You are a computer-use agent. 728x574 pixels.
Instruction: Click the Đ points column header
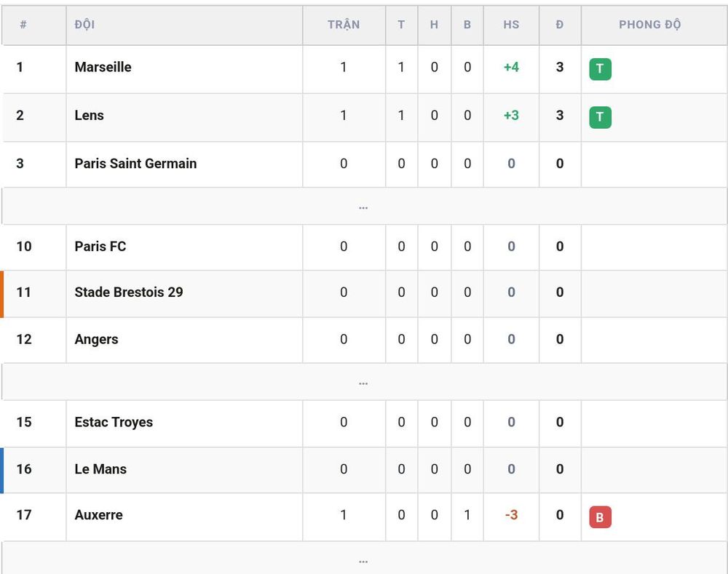(x=559, y=25)
